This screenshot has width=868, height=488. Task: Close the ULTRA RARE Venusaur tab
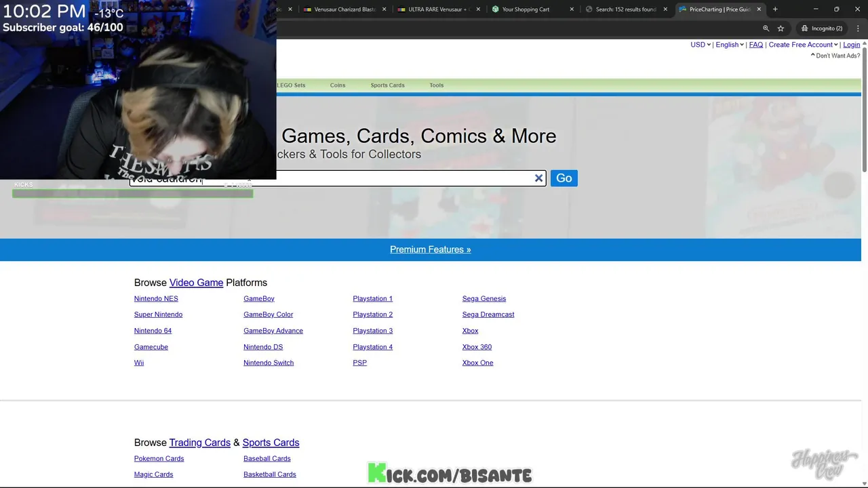point(478,9)
